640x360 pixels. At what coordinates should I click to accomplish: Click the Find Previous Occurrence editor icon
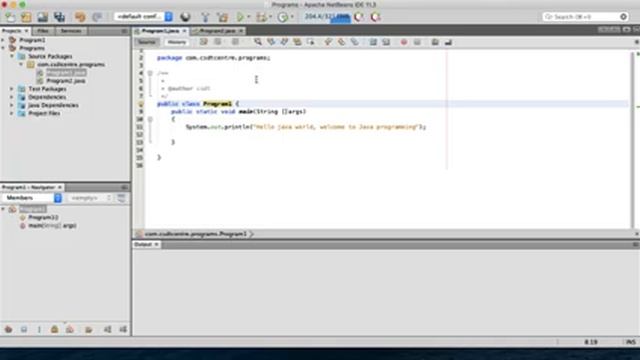[271, 42]
